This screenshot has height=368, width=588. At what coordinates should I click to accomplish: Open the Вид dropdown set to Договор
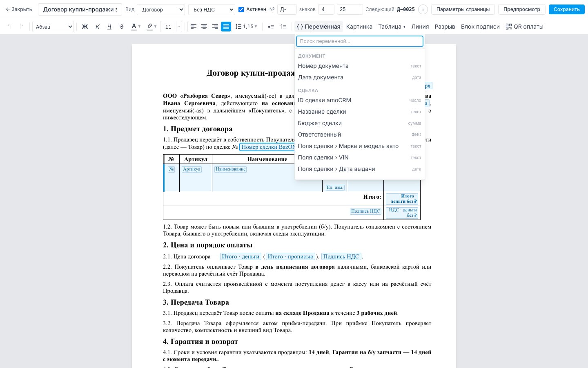coord(161,9)
